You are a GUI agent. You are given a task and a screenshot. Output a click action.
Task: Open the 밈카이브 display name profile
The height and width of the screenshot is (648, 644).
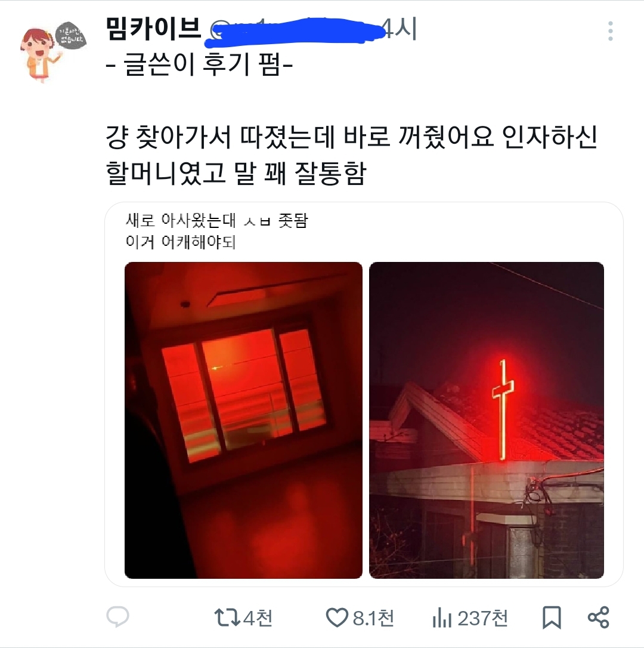[x=153, y=29]
